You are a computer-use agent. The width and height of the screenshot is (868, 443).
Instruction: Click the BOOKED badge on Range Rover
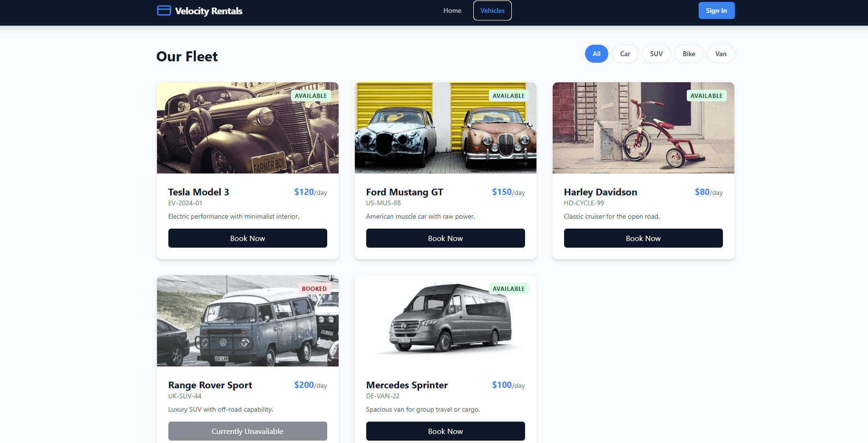tap(314, 289)
